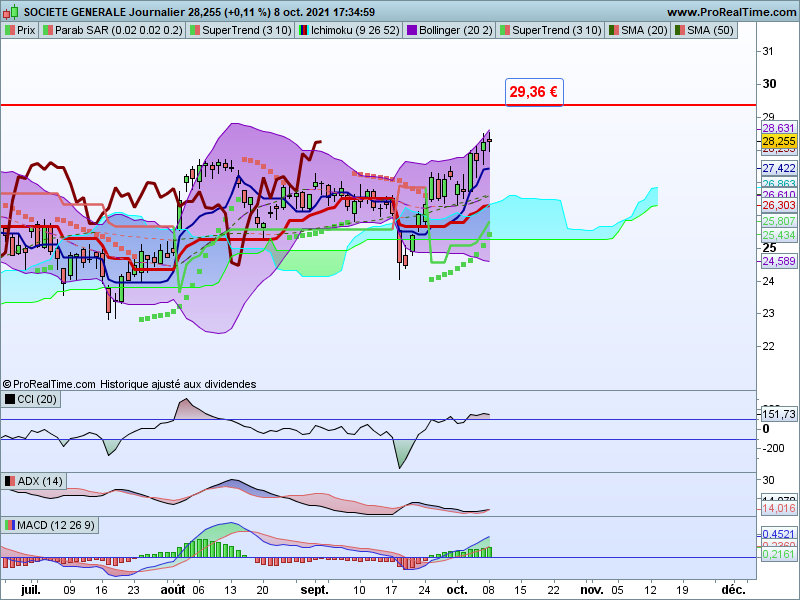Viewport: 800px width, 600px height.
Task: Click the déc. label on the time axis
Action: coord(733,590)
